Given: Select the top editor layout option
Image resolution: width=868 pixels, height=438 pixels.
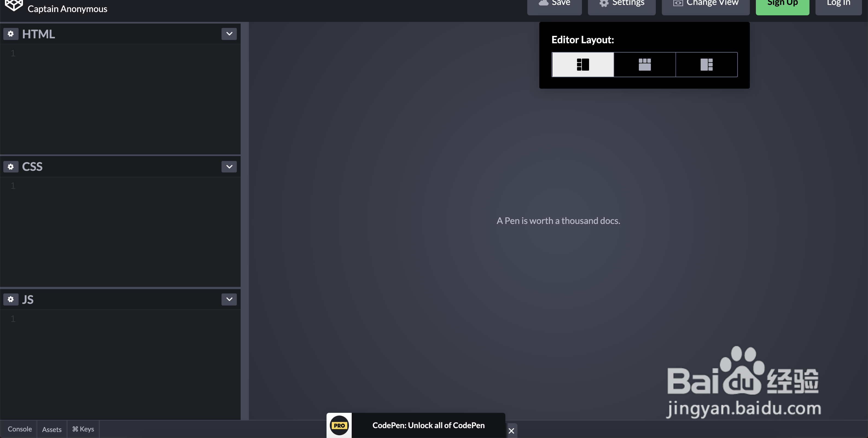Looking at the screenshot, I should (x=645, y=64).
